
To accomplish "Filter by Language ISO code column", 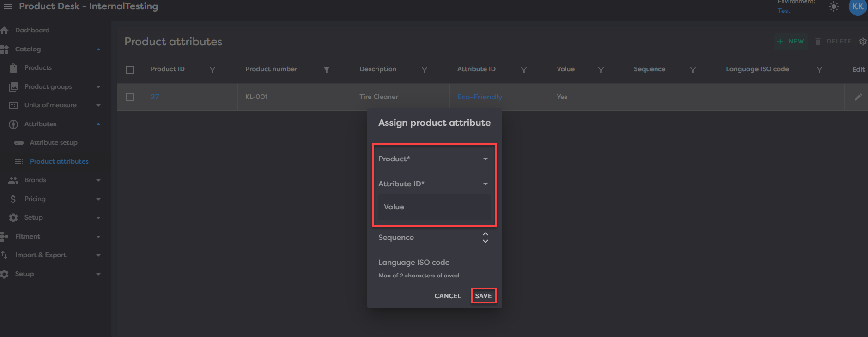I will (819, 70).
